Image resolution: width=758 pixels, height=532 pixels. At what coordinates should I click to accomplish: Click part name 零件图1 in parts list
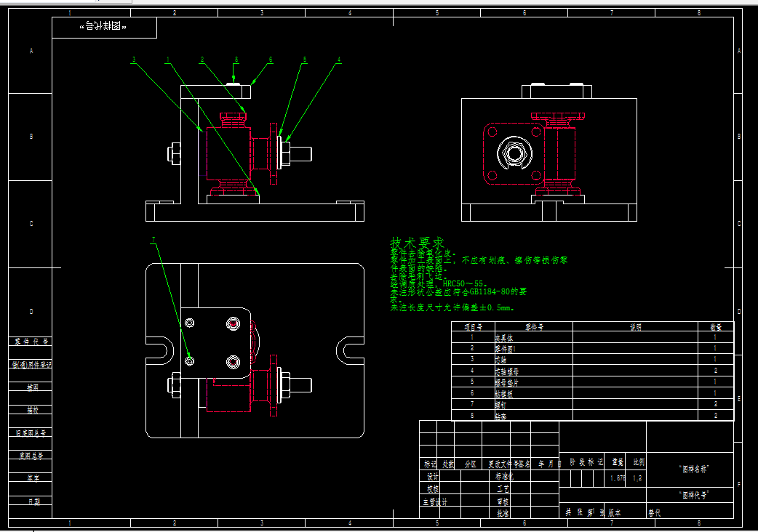point(505,349)
